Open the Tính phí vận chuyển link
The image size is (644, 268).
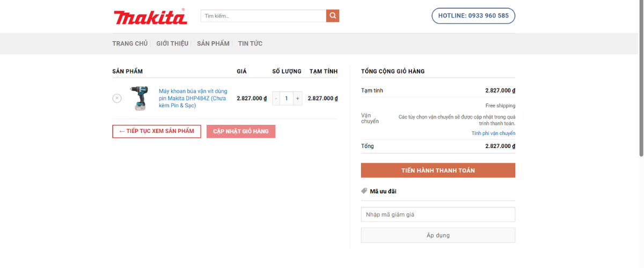click(493, 133)
